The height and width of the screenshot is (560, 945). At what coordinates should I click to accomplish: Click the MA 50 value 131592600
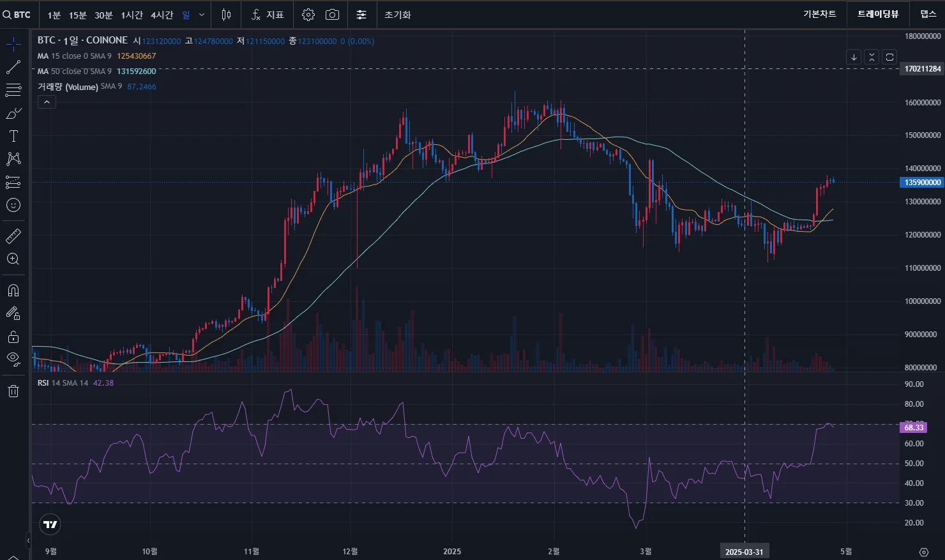click(136, 72)
